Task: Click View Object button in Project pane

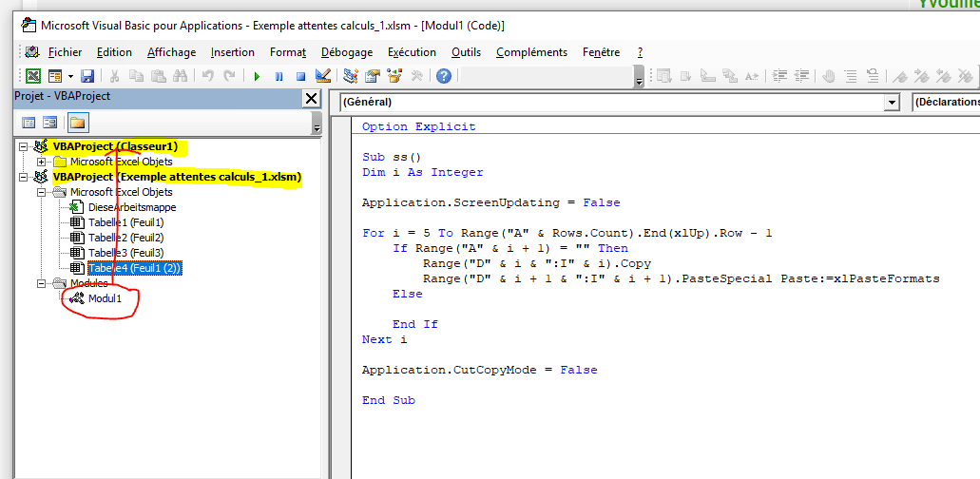Action: tap(50, 122)
